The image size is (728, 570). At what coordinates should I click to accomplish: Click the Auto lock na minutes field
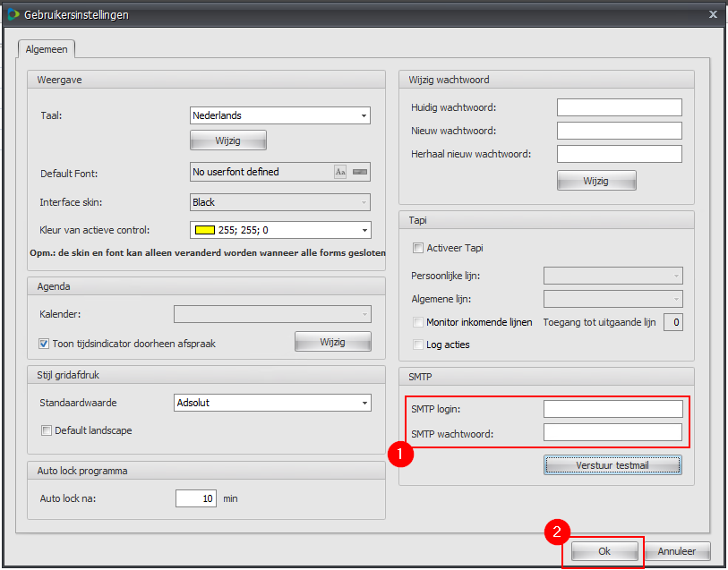[x=196, y=498]
